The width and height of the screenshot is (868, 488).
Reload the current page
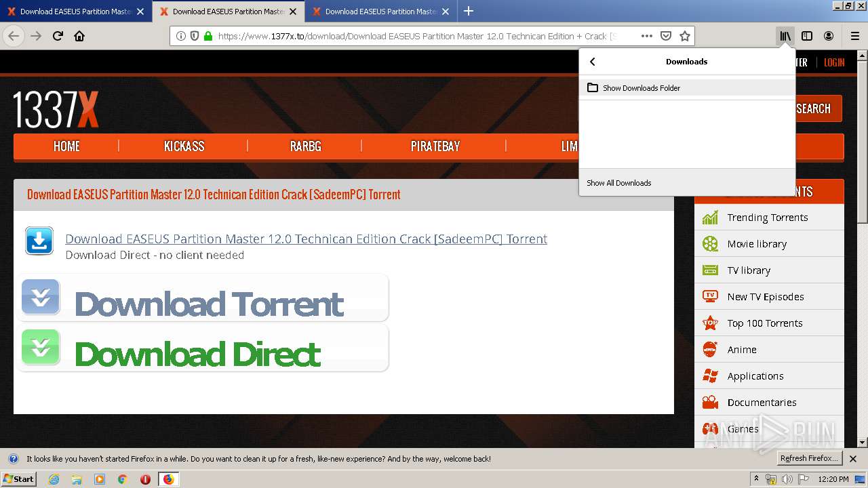click(x=58, y=36)
